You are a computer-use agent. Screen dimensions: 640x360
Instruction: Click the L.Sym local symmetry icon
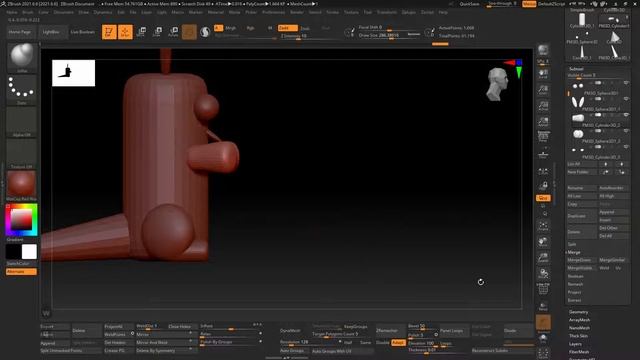point(543,171)
